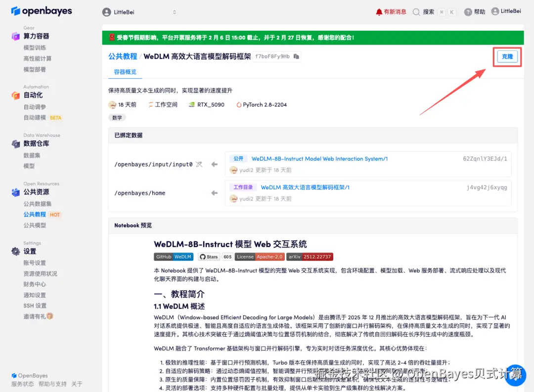Open 财务中心 sidebar item
534x392 pixels.
coord(35,284)
